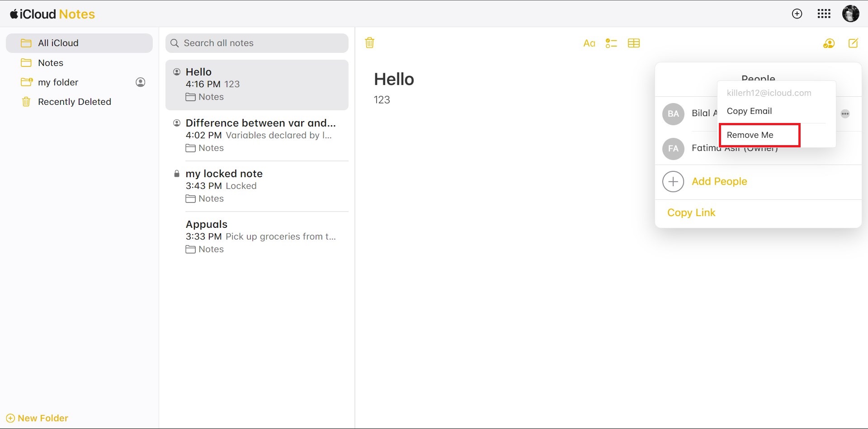868x429 pixels.
Task: Open my folder in sidebar
Action: click(79, 82)
